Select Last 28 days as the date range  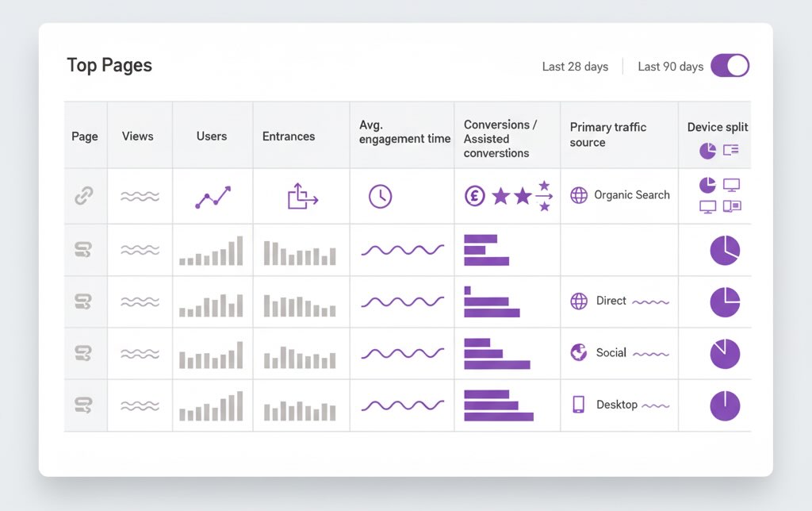pos(575,67)
